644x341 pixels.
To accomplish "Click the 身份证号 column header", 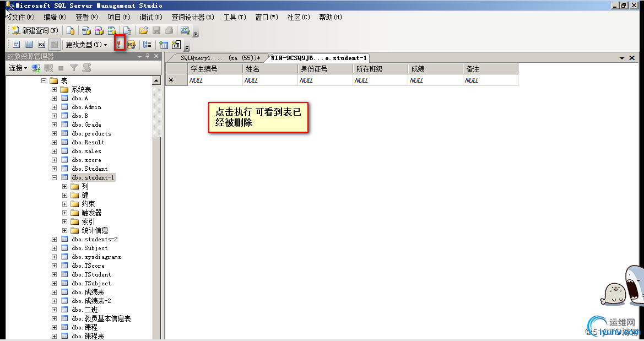I will [325, 69].
